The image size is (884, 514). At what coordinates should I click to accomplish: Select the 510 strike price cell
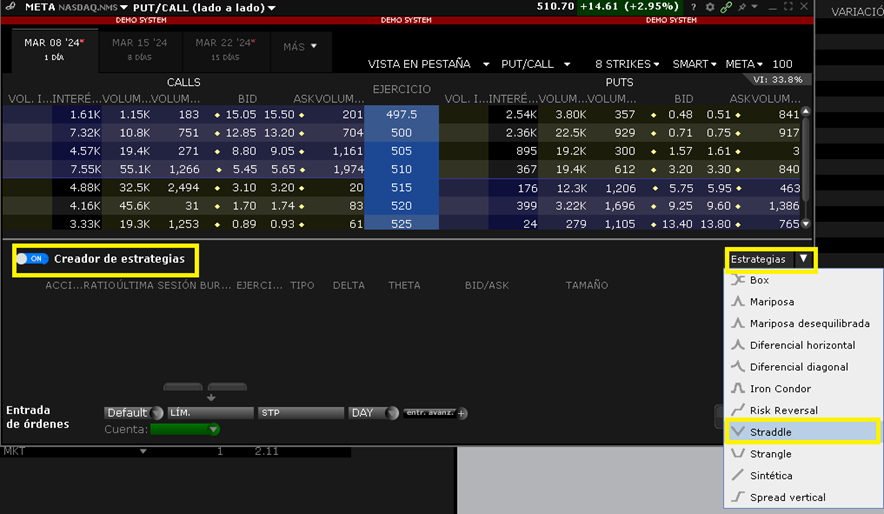401,169
